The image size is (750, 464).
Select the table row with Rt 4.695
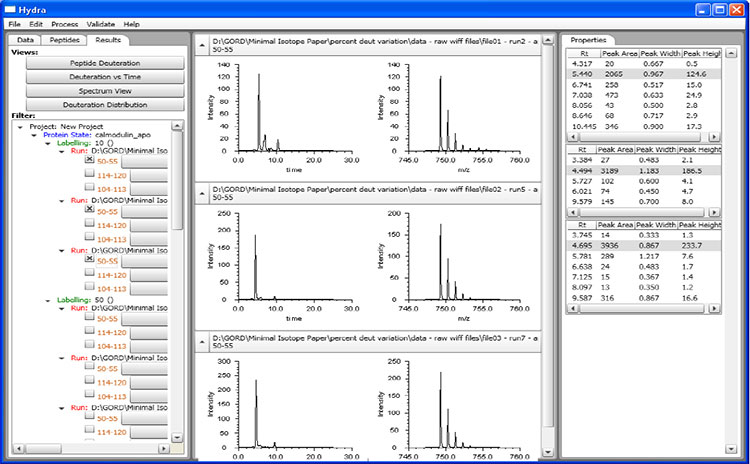tap(644, 245)
